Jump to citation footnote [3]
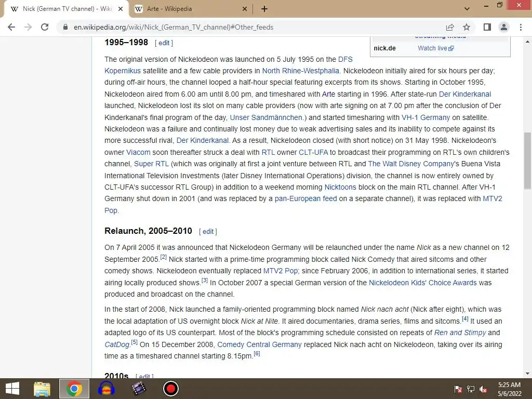Viewport: 532px width, 399px height. point(205,280)
